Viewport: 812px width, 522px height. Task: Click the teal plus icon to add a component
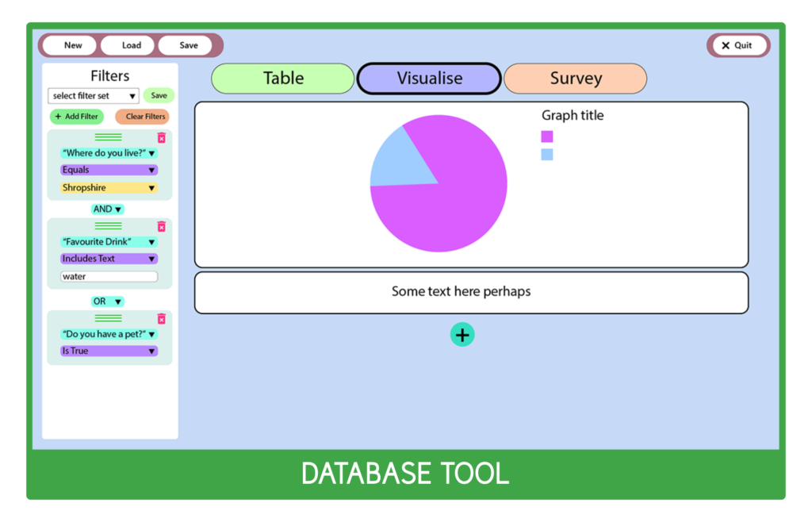click(462, 334)
